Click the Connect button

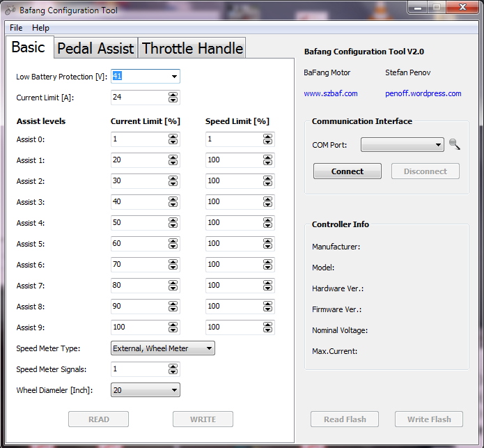pos(348,171)
